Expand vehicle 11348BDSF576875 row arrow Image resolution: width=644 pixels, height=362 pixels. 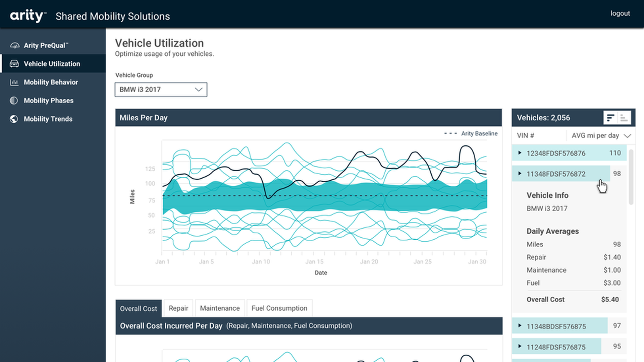pyautogui.click(x=520, y=325)
